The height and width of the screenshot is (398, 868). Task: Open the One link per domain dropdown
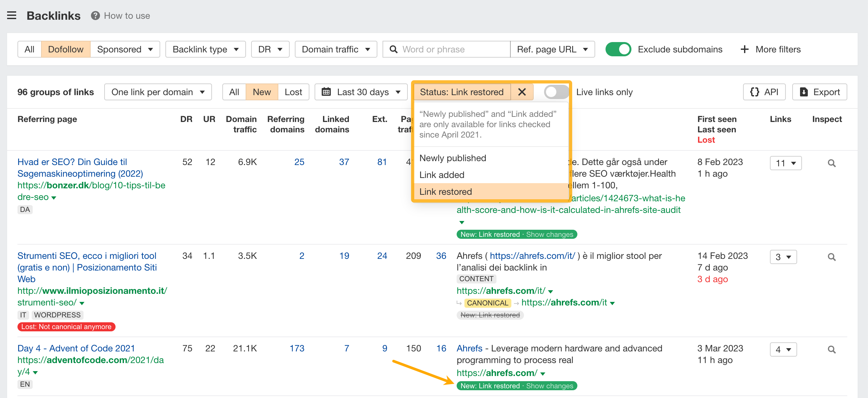pos(158,92)
